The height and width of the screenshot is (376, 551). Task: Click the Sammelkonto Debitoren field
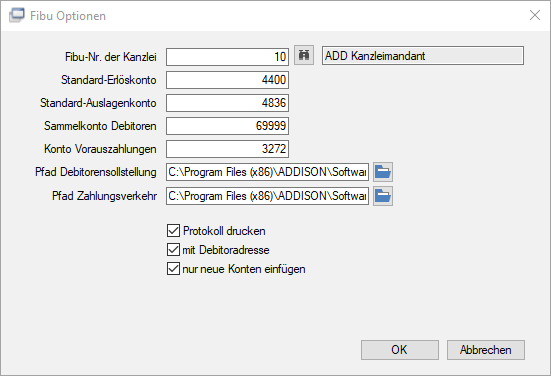227,126
